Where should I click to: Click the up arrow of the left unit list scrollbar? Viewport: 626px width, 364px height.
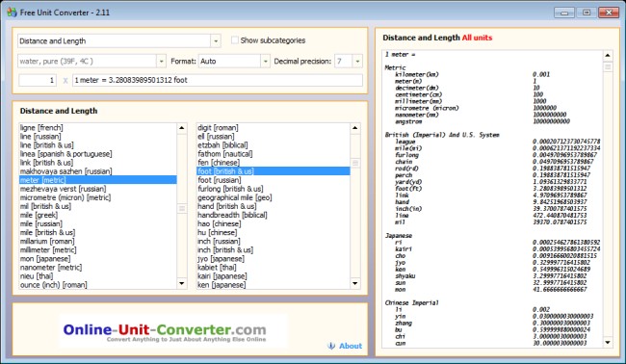(182, 128)
